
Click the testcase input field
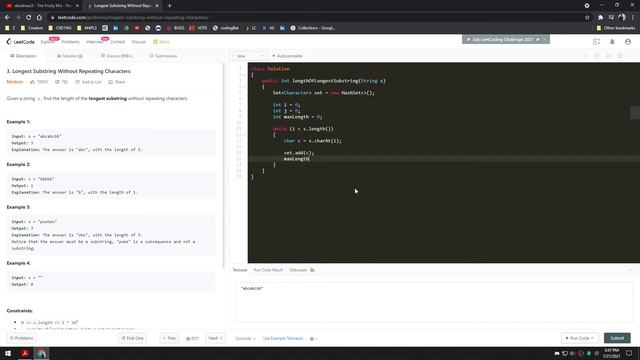coord(434,302)
